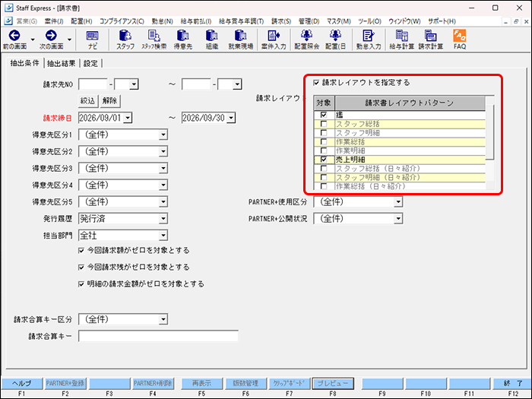Viewport: 532px width, 399px height.
Task: Open the 請求締日 start date picker
Action: point(128,118)
